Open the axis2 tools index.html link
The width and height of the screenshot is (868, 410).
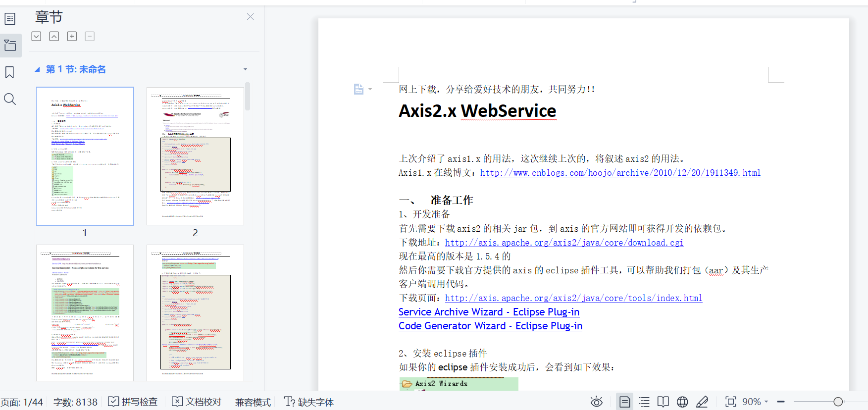(573, 298)
